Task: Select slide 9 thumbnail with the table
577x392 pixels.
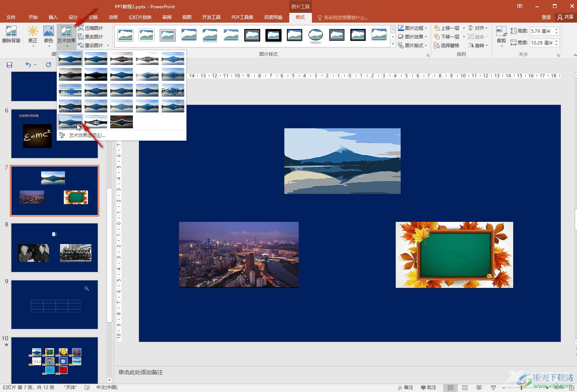Action: point(55,304)
